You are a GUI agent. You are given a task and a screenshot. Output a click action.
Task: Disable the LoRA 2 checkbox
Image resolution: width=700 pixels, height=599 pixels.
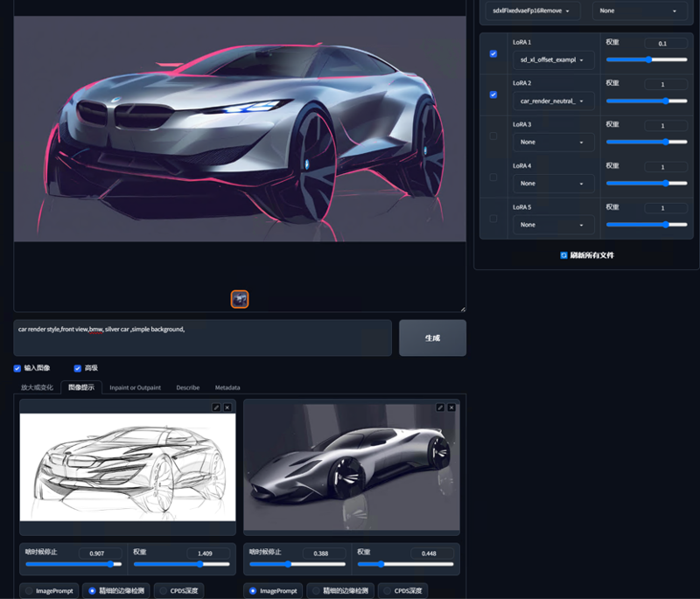(x=493, y=94)
